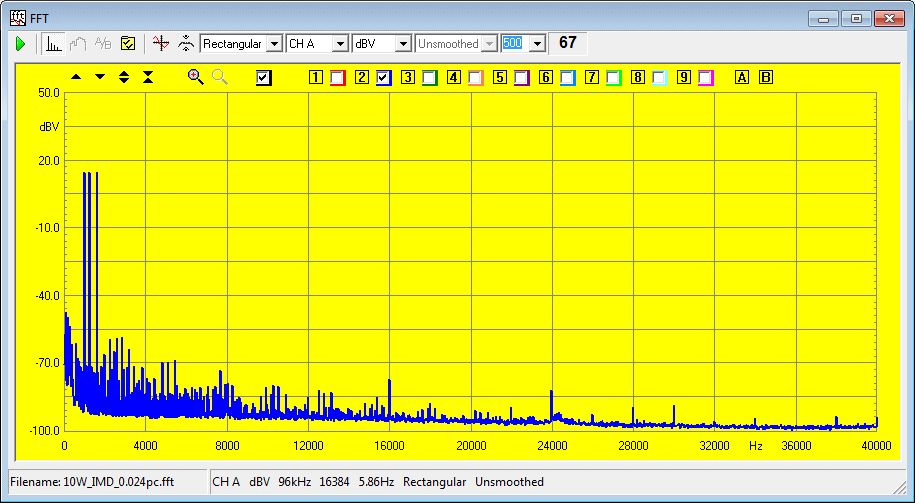This screenshot has width=915, height=503.
Task: Open the yellow checklist options icon
Action: (x=128, y=44)
